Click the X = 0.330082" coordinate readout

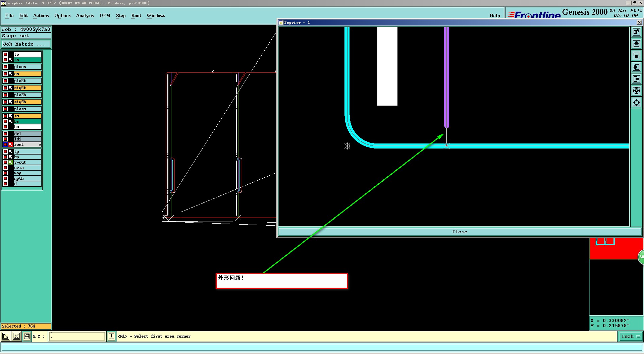coord(610,321)
